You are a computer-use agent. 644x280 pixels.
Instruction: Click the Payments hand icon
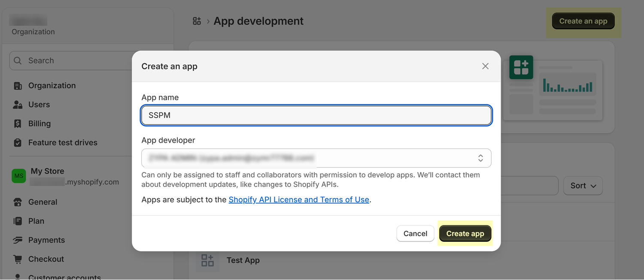point(18,240)
